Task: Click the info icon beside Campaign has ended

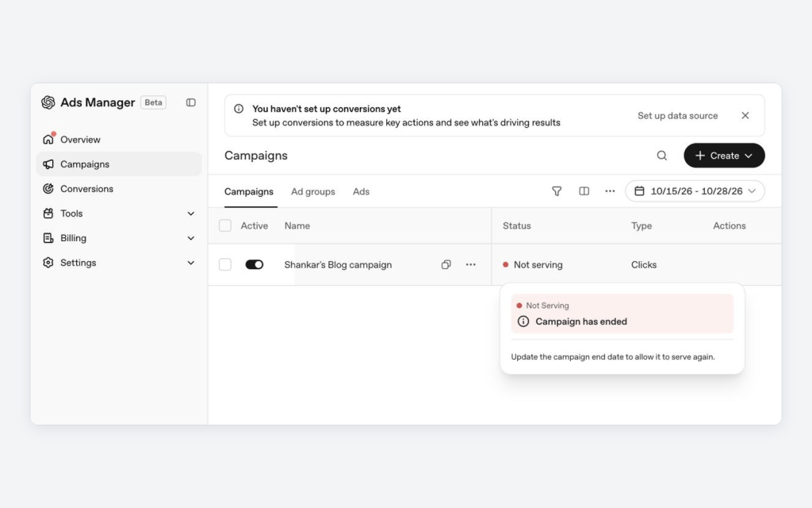Action: click(x=523, y=321)
